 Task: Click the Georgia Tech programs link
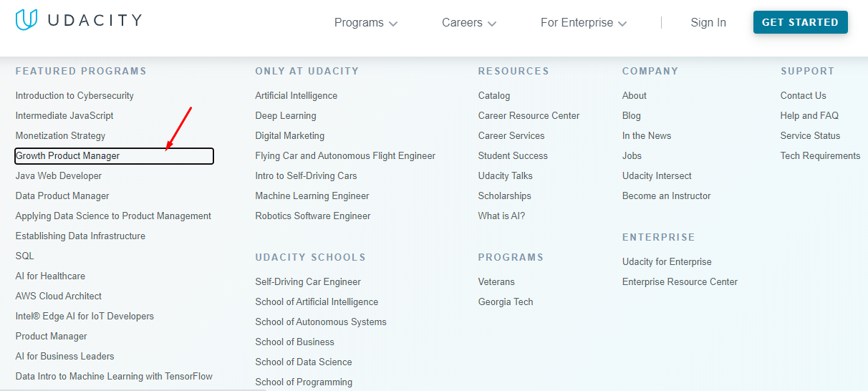506,302
